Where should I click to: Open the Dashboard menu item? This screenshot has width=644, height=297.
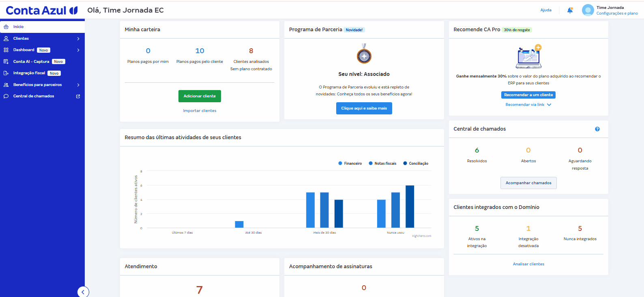(42, 50)
